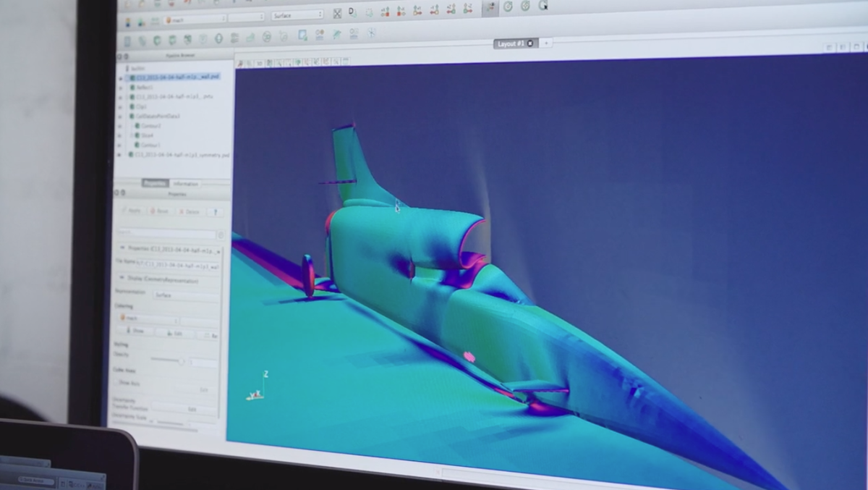This screenshot has width=868, height=490.
Task: Enable the Show Axis checkbox
Action: (116, 382)
